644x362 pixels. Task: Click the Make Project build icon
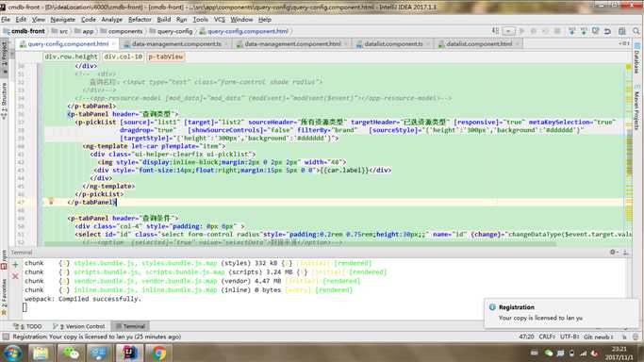click(x=495, y=31)
